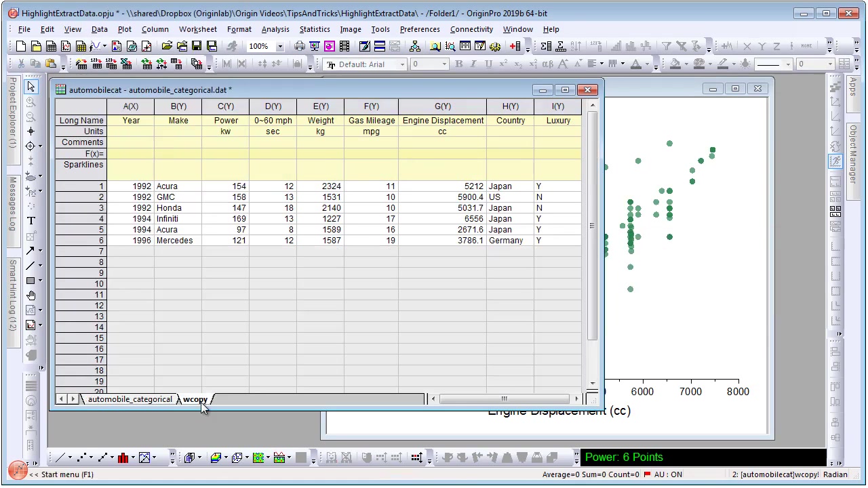Screen dimensions: 868x488
Task: Select row 4 header in worksheet
Action: pyautogui.click(x=81, y=219)
